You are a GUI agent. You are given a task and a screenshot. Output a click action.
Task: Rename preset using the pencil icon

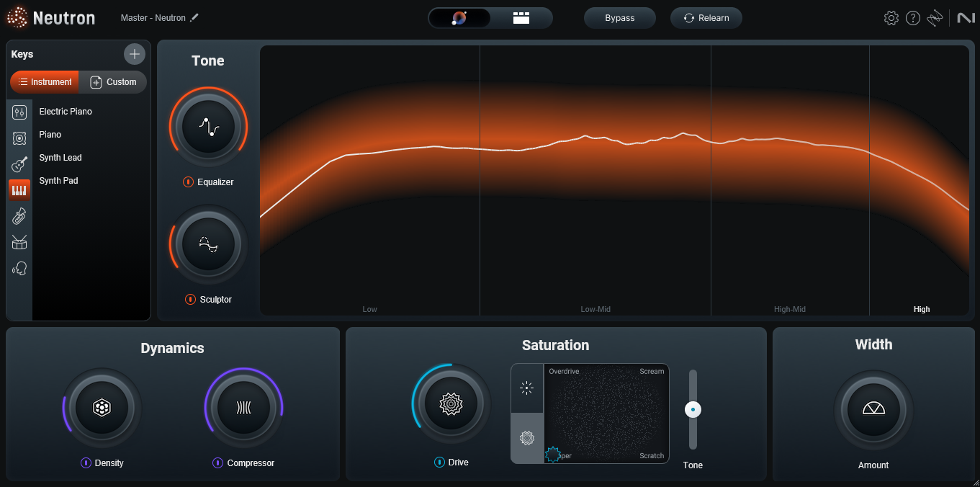click(x=194, y=17)
